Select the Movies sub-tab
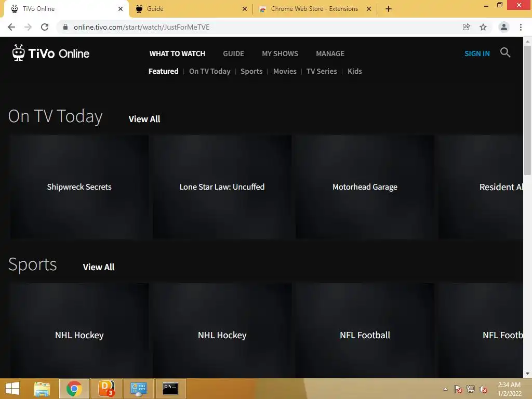This screenshot has height=399, width=532. [x=285, y=71]
